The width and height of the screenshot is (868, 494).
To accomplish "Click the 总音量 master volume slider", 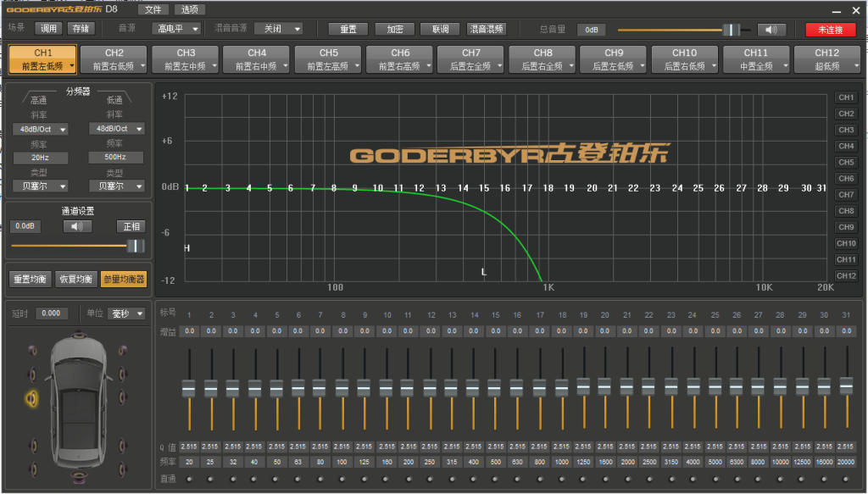I will click(684, 30).
